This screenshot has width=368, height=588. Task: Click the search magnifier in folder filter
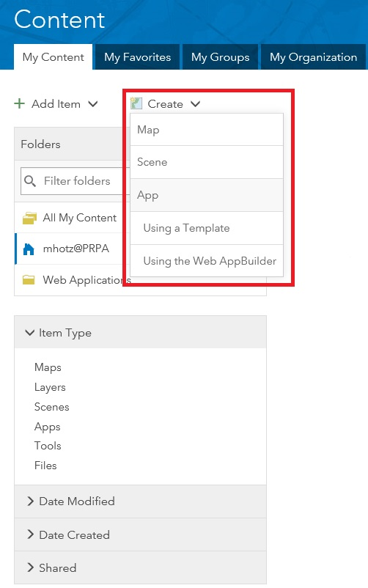(30, 181)
